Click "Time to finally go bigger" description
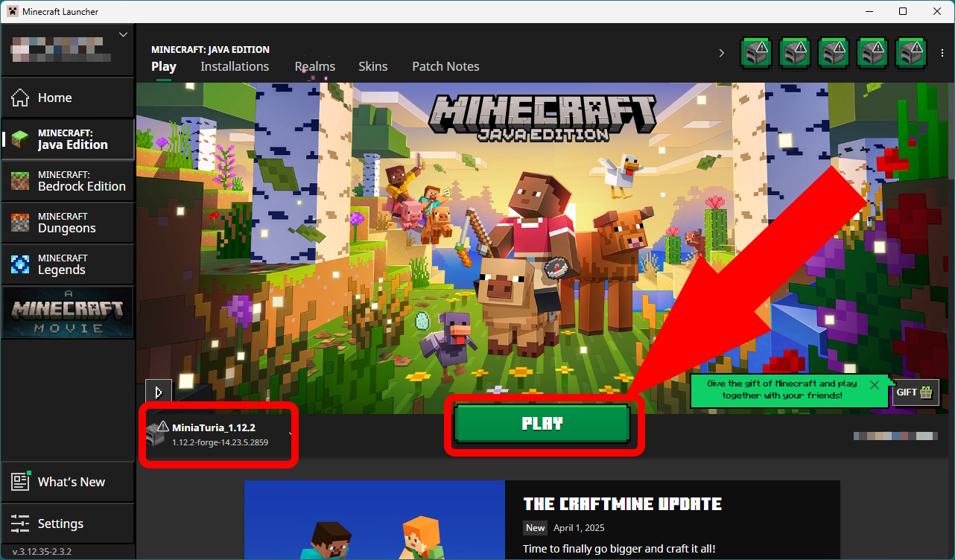Image resolution: width=955 pixels, height=560 pixels. (x=619, y=549)
